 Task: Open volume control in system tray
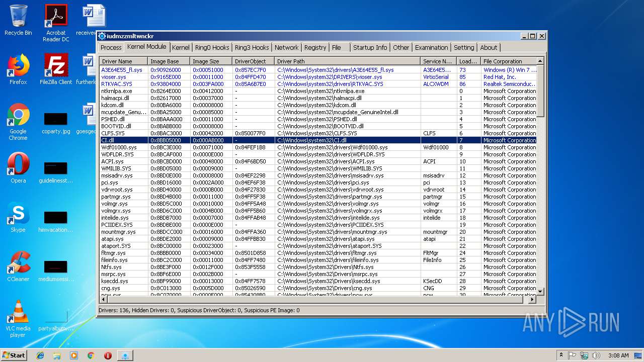596,355
